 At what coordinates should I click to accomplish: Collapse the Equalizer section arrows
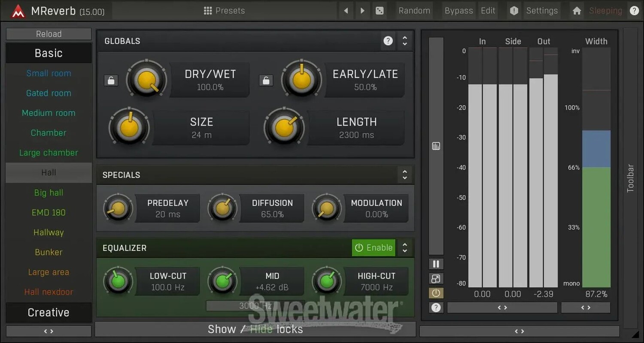[x=404, y=248]
